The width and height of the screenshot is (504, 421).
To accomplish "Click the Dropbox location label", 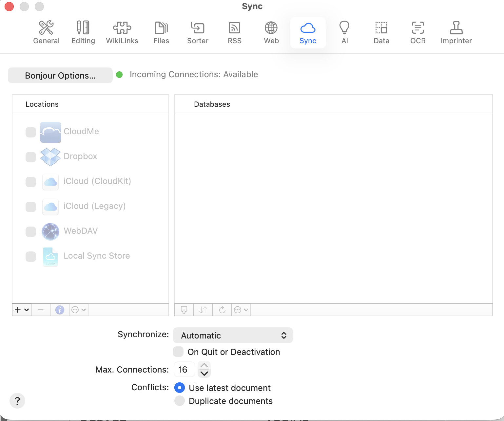I will (80, 156).
